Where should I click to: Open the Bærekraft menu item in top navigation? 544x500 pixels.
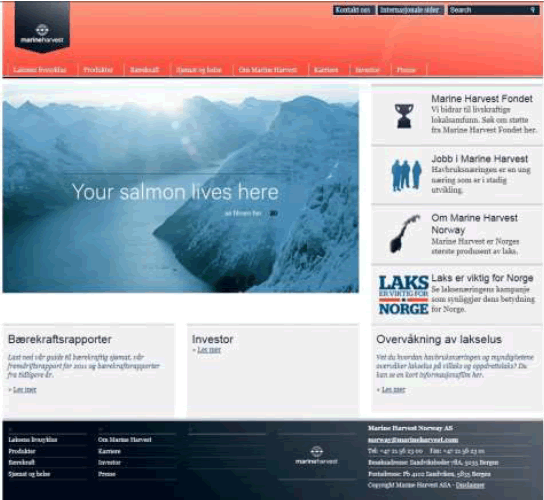(145, 70)
